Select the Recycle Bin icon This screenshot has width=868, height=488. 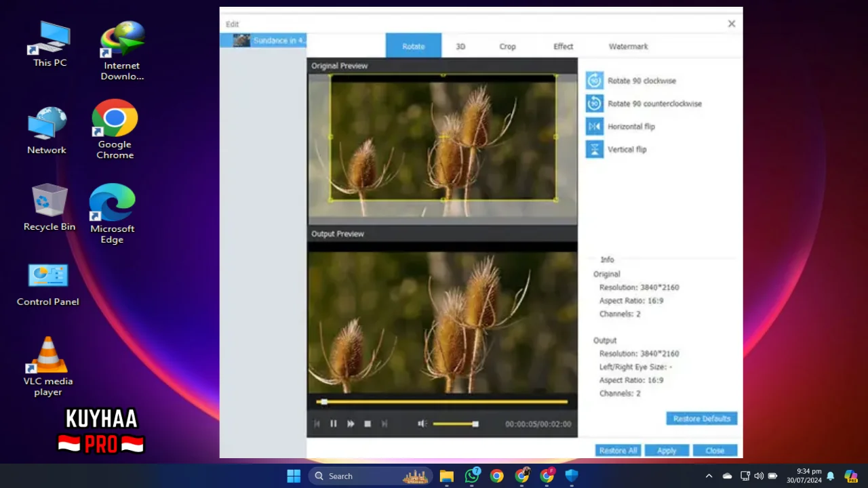coord(50,207)
